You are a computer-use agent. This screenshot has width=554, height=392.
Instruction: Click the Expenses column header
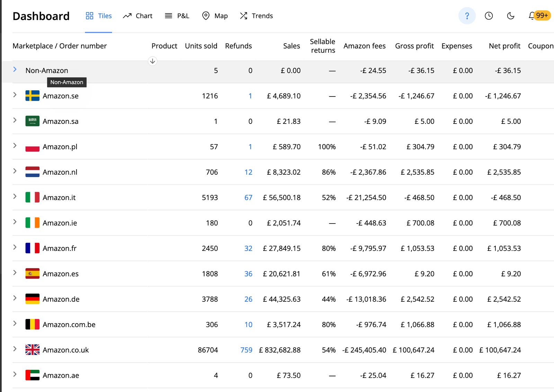[457, 46]
